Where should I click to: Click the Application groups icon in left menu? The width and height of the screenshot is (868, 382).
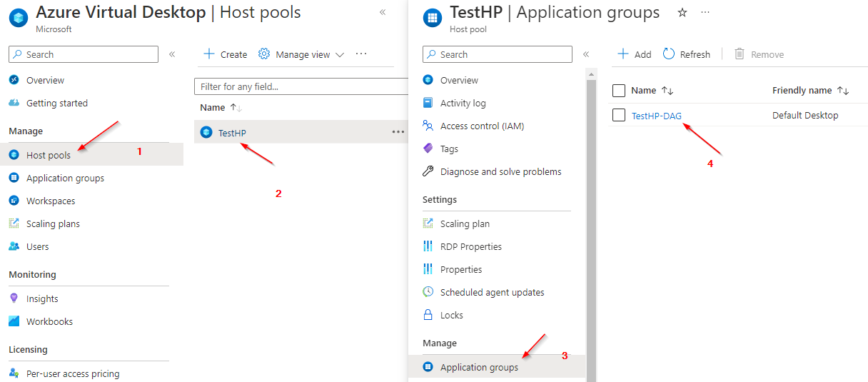click(14, 178)
